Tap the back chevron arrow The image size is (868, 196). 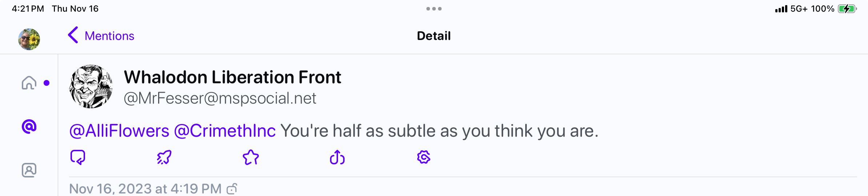[73, 35]
